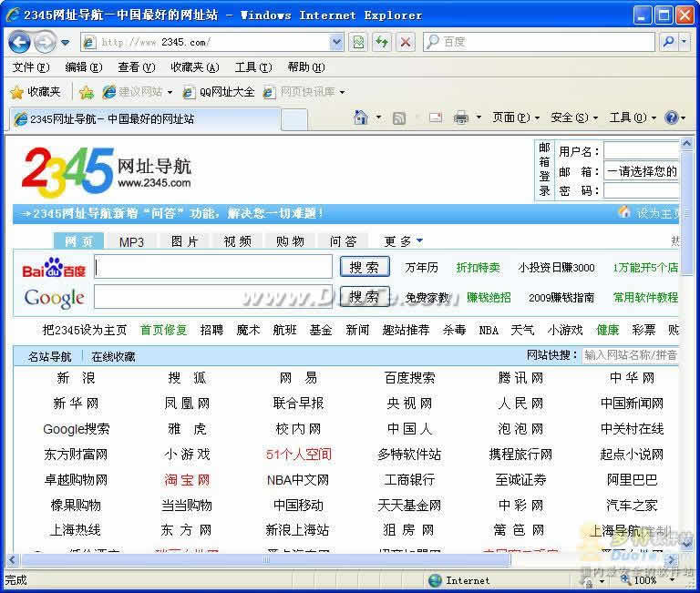Click the blue Help question mark icon
Viewport: 700px width, 593px height.
coord(672,118)
